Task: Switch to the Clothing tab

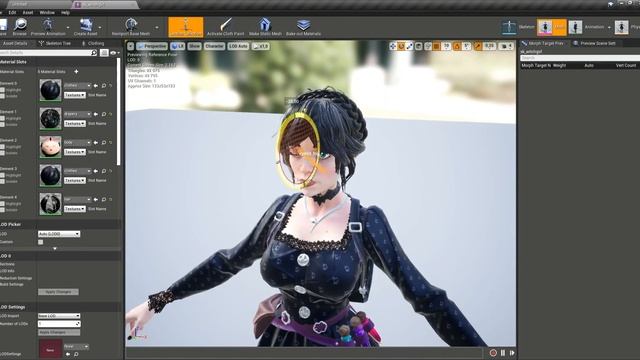Action: click(x=93, y=43)
